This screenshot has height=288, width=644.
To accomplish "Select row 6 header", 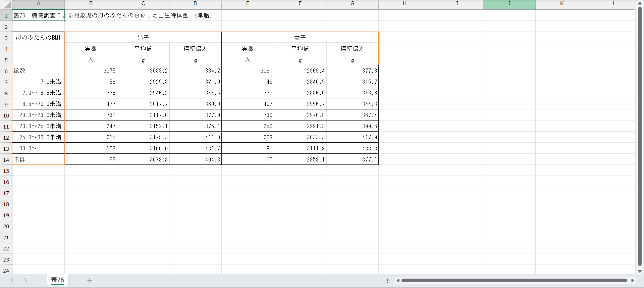I will 6,71.
